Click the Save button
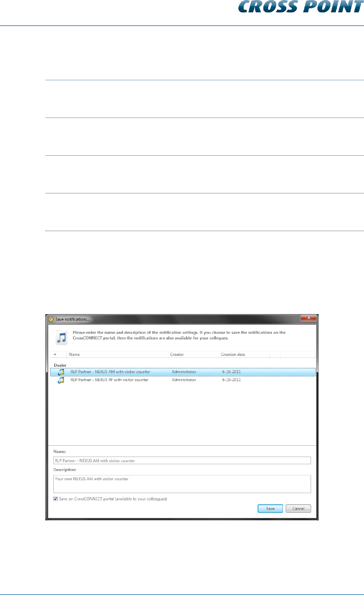Image resolution: width=364 pixels, height=595 pixels. point(270,509)
